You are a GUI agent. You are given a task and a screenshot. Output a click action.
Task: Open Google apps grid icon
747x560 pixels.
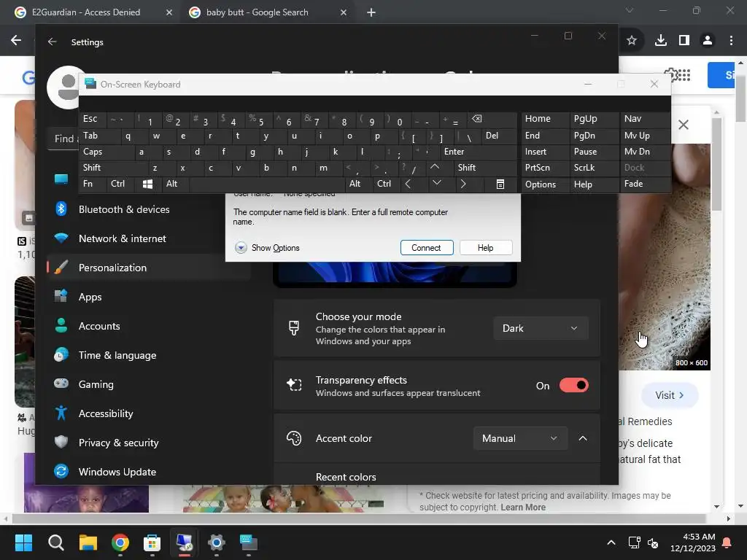coord(684,75)
